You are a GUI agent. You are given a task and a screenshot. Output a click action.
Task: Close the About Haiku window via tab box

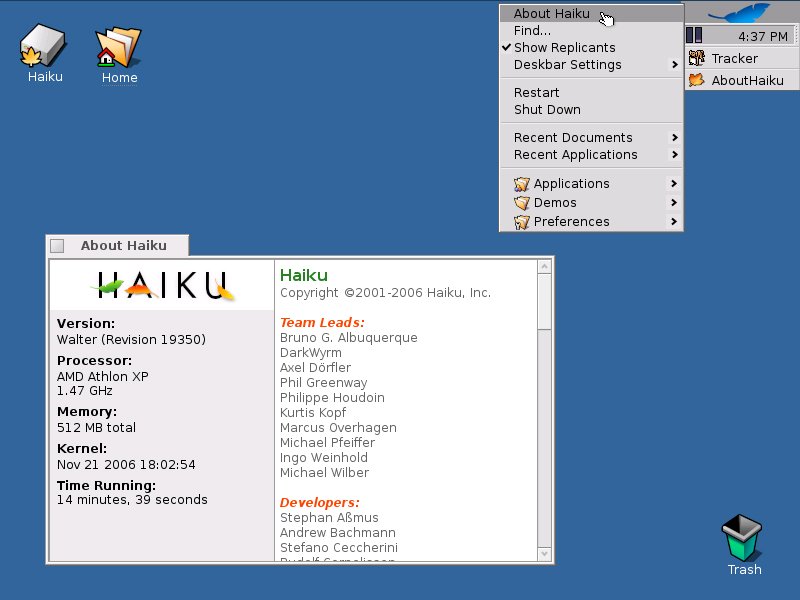tap(57, 246)
